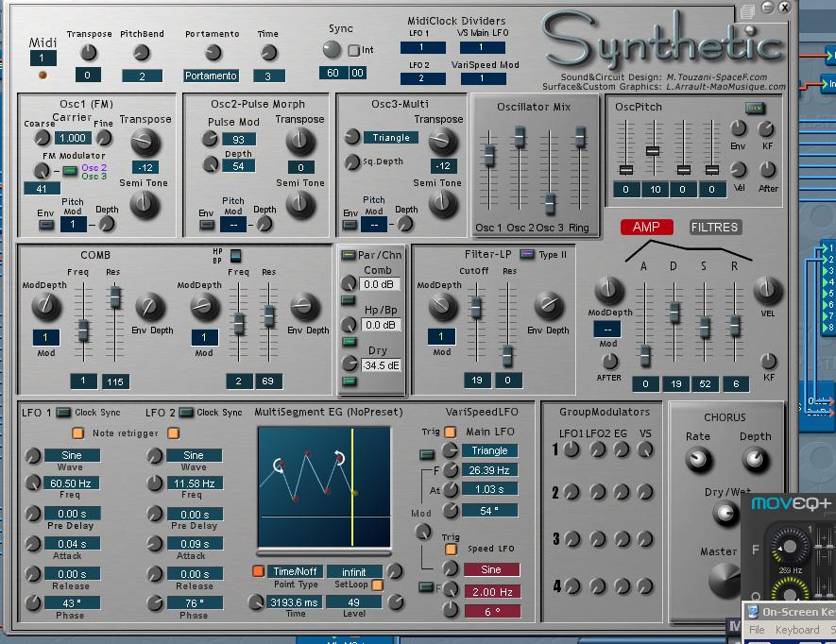Open Osc3 Triangle waveform selector

[391, 138]
